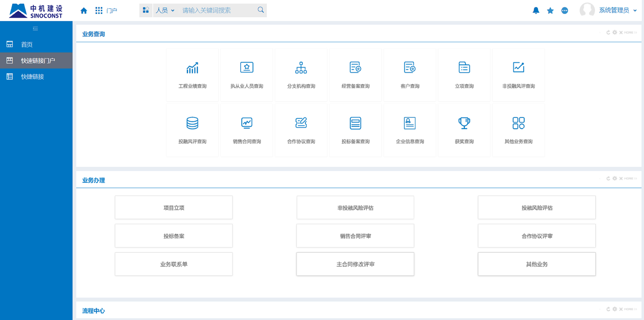Go to the home page via house icon
The height and width of the screenshot is (320, 644).
tap(84, 11)
